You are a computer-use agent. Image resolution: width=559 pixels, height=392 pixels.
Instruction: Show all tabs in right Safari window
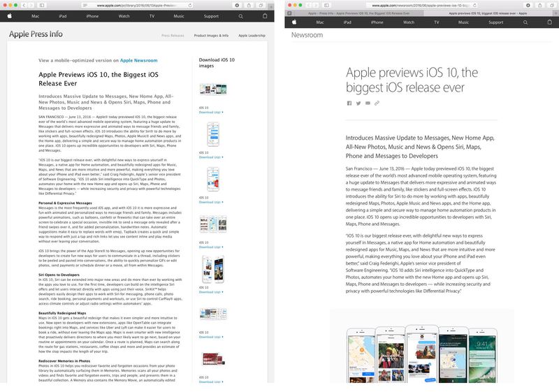point(551,6)
